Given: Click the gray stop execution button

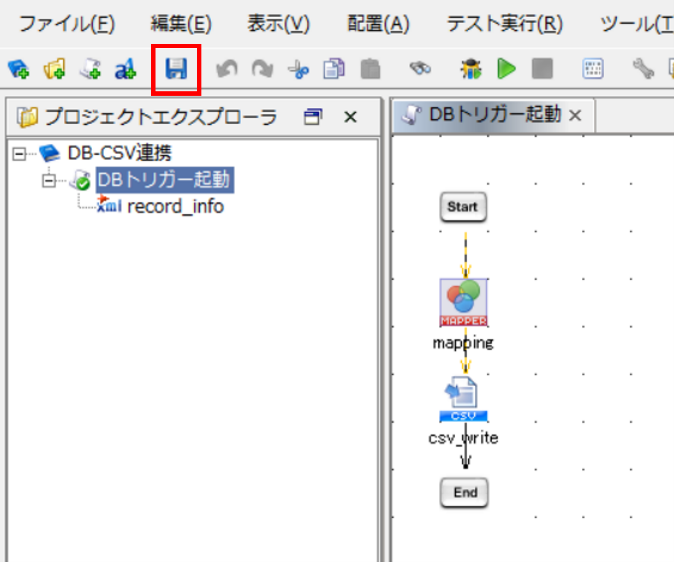Looking at the screenshot, I should [x=542, y=69].
